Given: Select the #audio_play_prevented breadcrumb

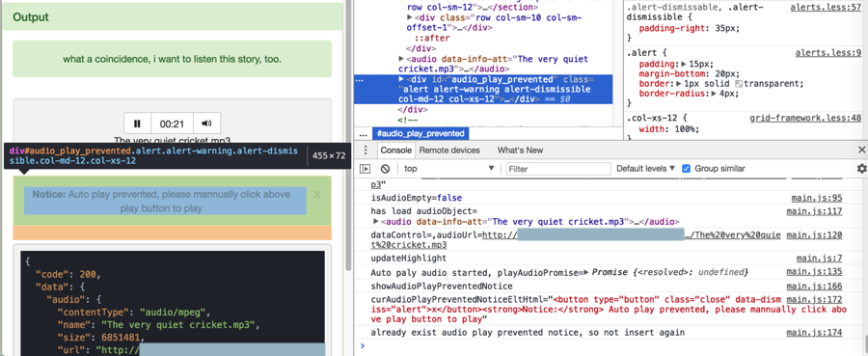Looking at the screenshot, I should (x=420, y=133).
